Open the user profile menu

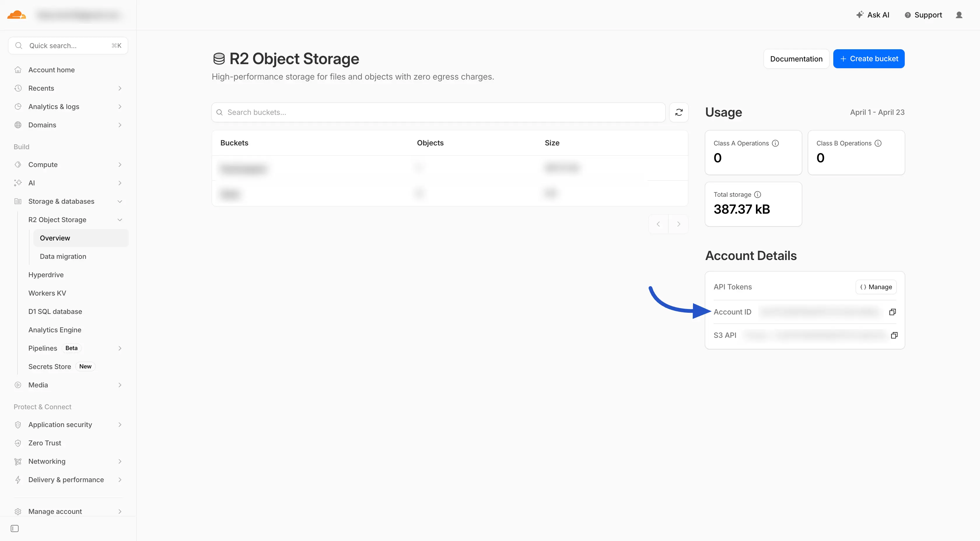[x=959, y=15]
